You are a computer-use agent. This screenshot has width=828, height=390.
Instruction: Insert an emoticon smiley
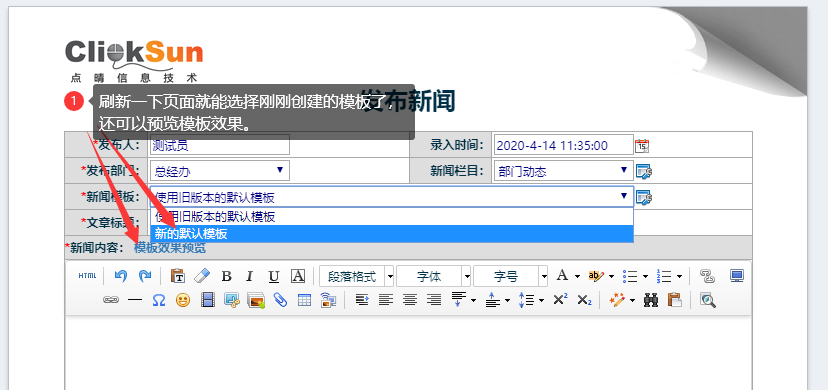pos(183,300)
